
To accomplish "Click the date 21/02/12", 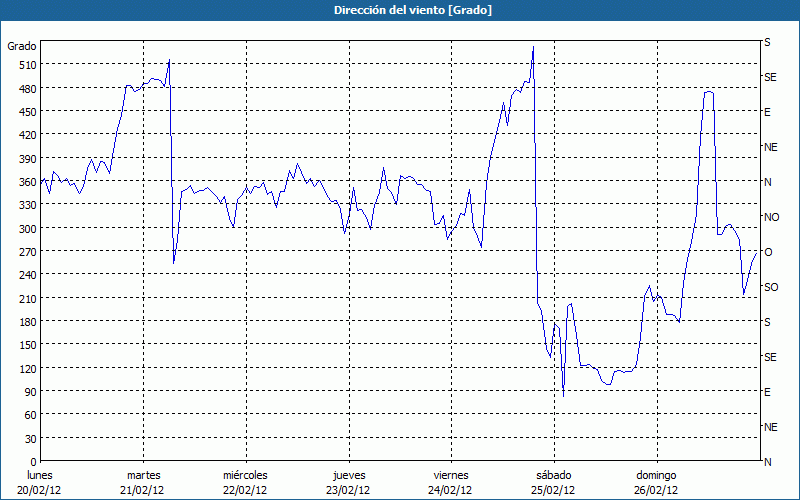I will tap(142, 490).
